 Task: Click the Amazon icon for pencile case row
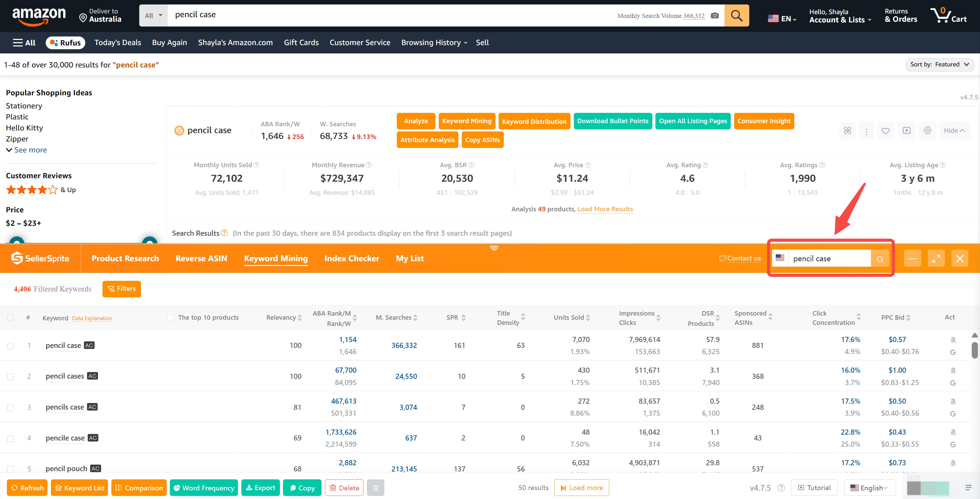(952, 432)
